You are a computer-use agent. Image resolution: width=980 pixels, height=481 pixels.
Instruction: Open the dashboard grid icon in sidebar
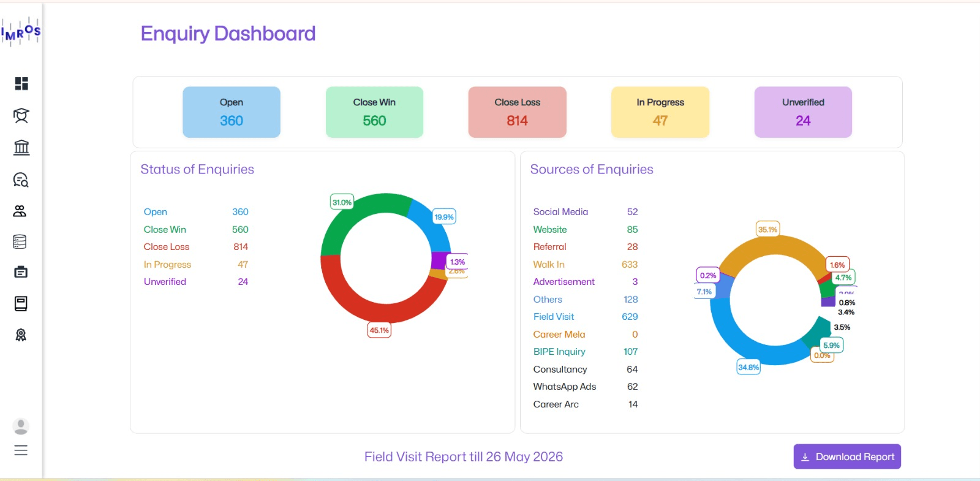pos(21,83)
